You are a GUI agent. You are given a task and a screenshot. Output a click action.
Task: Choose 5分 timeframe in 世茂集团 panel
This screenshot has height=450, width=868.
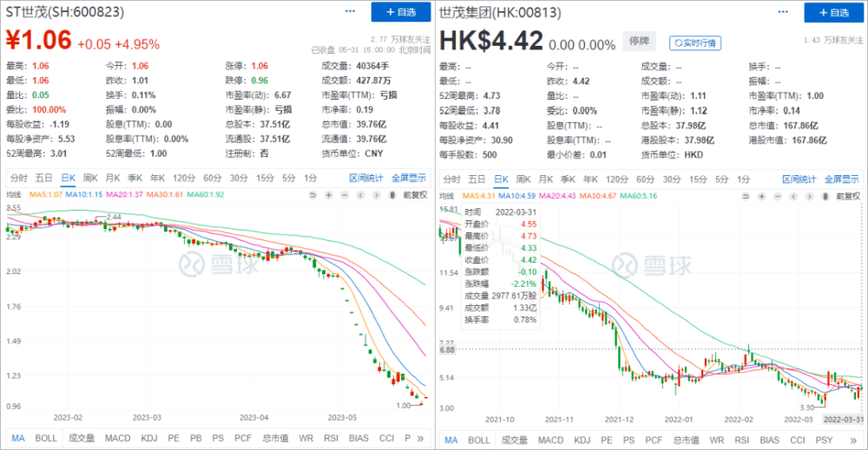(x=722, y=179)
